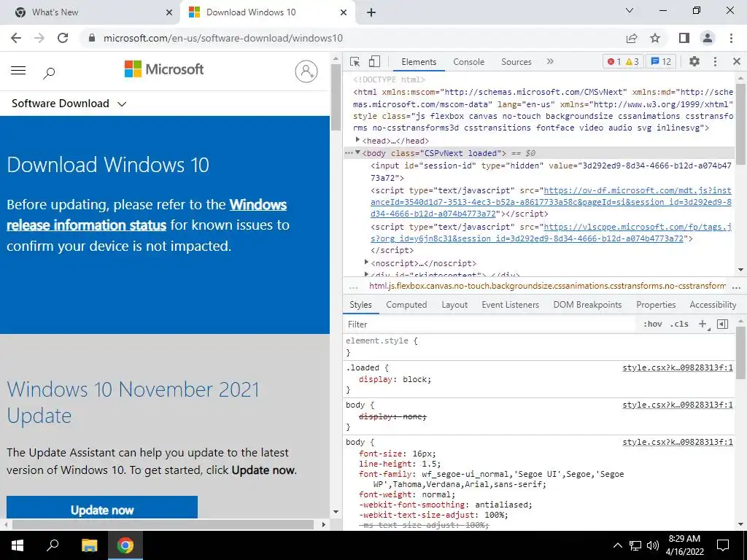Toggle the computed styles sidebar icon
Image resolution: width=747 pixels, height=560 pixels.
[x=723, y=324]
